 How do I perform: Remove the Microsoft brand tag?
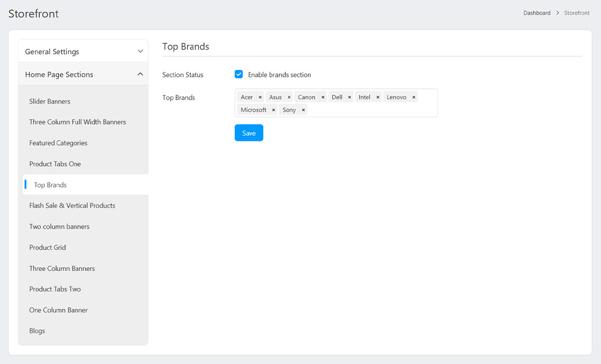pos(273,110)
